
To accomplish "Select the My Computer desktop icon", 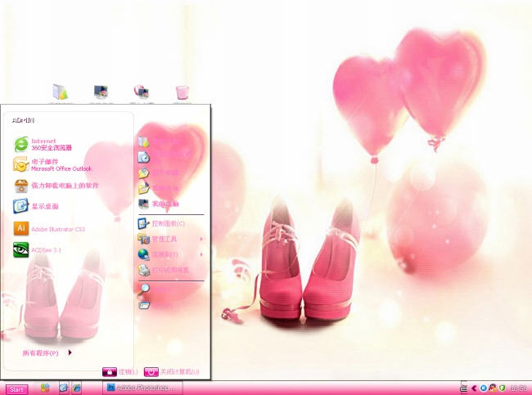I will [101, 92].
